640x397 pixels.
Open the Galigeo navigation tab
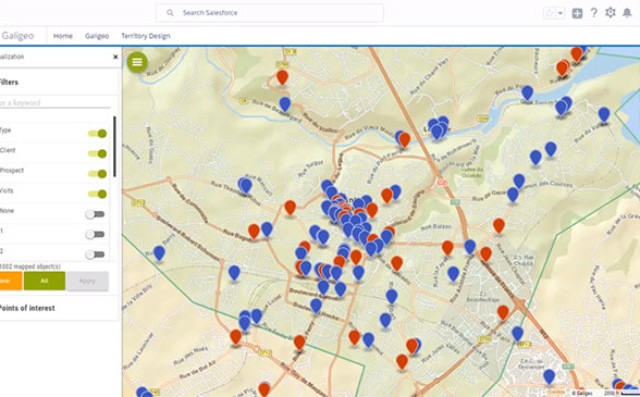coord(97,36)
